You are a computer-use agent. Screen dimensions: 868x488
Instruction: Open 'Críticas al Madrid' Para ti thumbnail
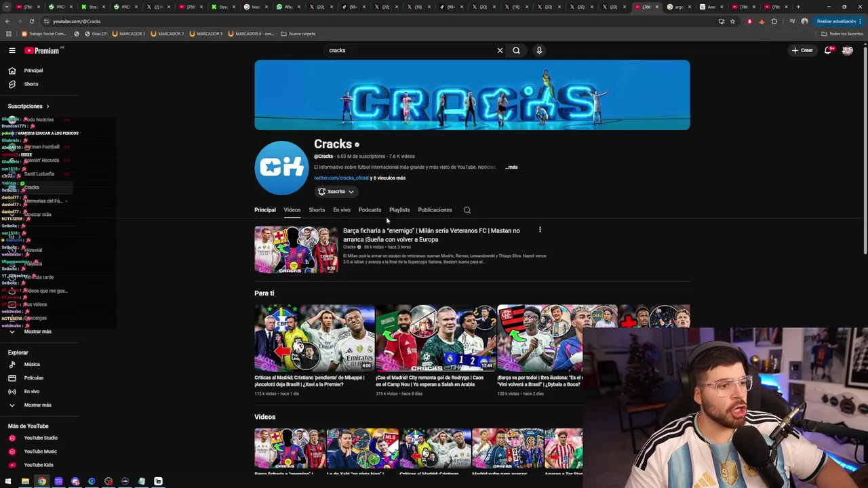314,338
